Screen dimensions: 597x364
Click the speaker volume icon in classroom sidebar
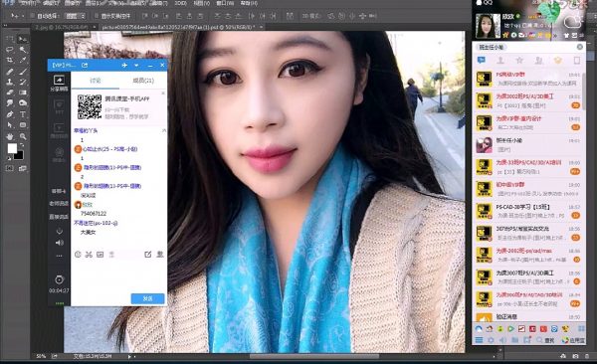[59, 243]
